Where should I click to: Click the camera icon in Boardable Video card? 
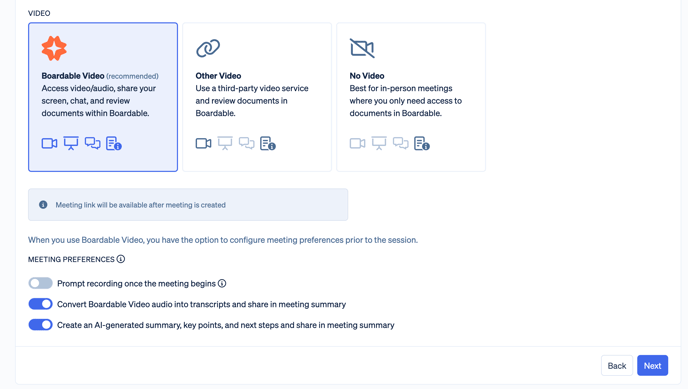click(49, 143)
